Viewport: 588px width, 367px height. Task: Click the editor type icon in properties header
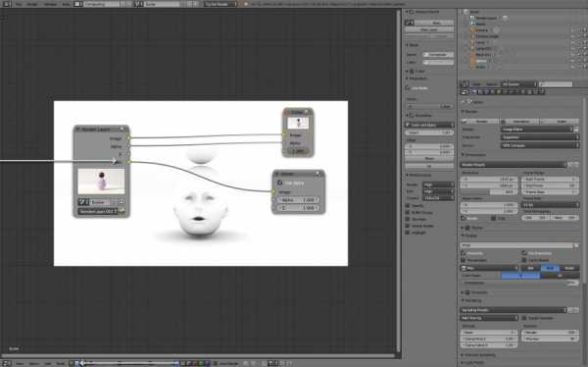(x=465, y=84)
